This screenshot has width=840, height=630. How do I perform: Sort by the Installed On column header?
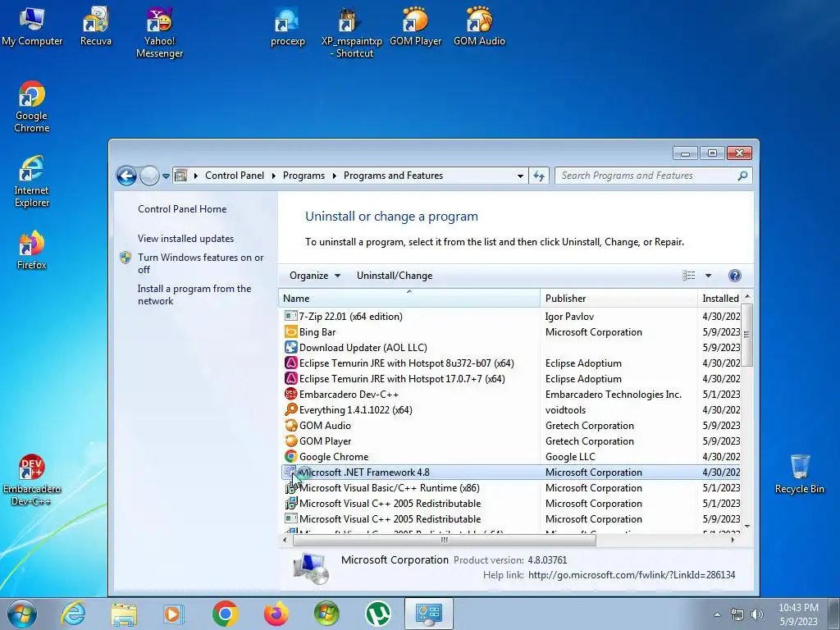pos(720,299)
